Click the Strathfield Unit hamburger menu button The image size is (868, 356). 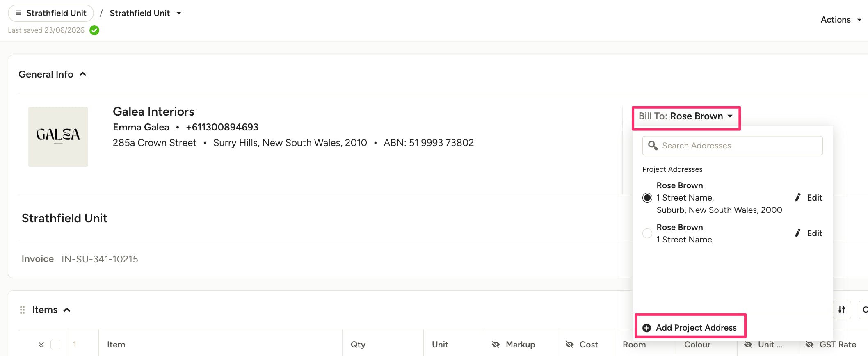51,13
